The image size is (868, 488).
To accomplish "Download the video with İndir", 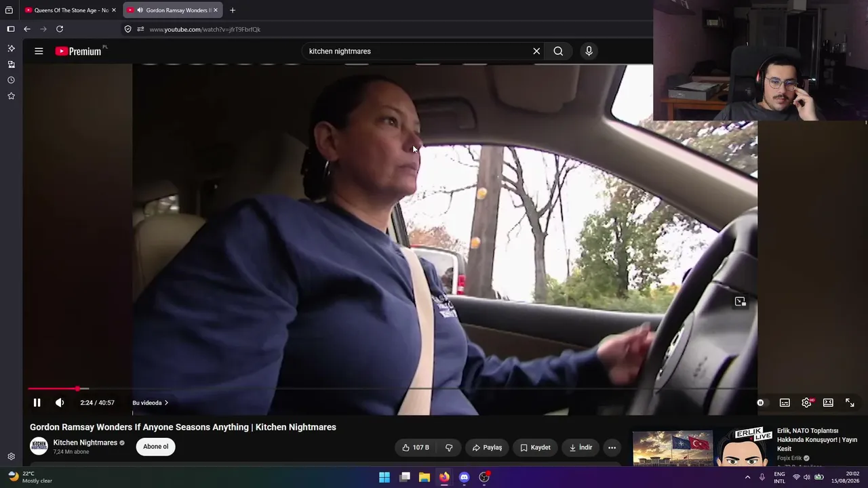I will coord(580,447).
